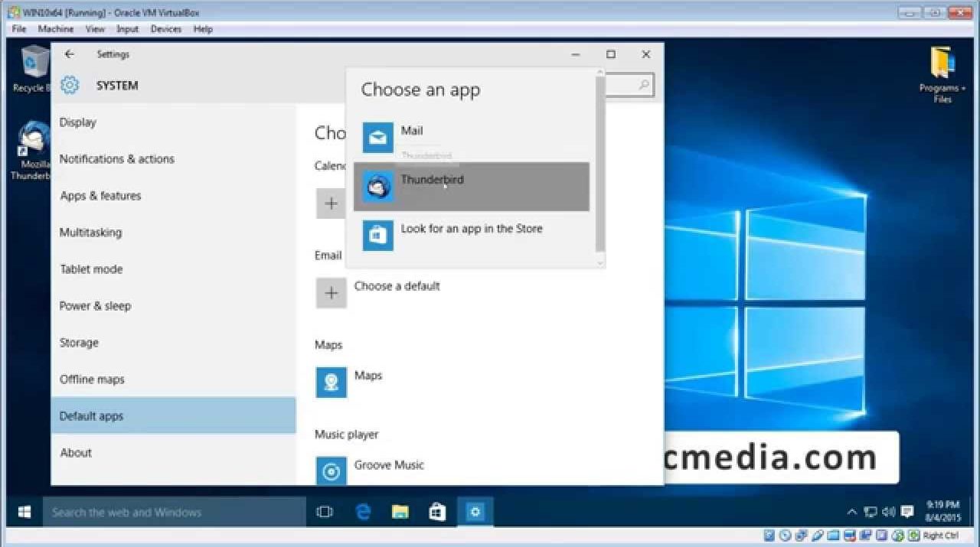Open the Store from the taskbar

437,512
